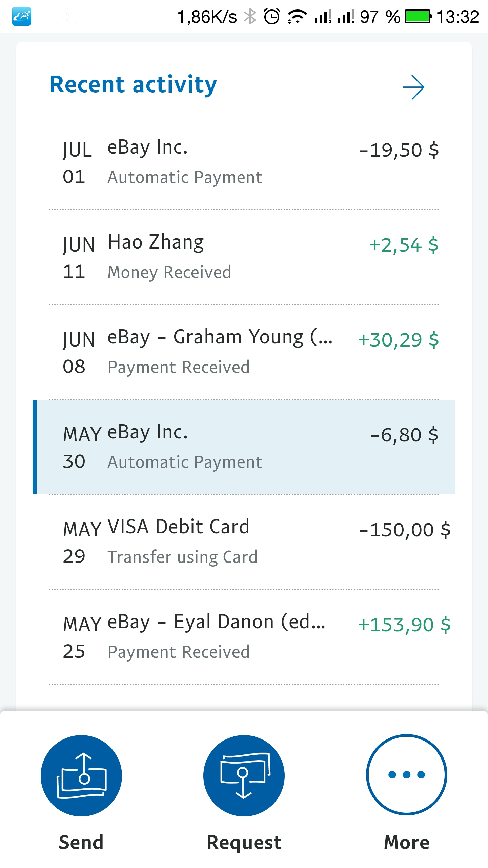The height and width of the screenshot is (868, 488).
Task: Select highlighted MAY 30 eBay Inc. payment
Action: tap(244, 447)
